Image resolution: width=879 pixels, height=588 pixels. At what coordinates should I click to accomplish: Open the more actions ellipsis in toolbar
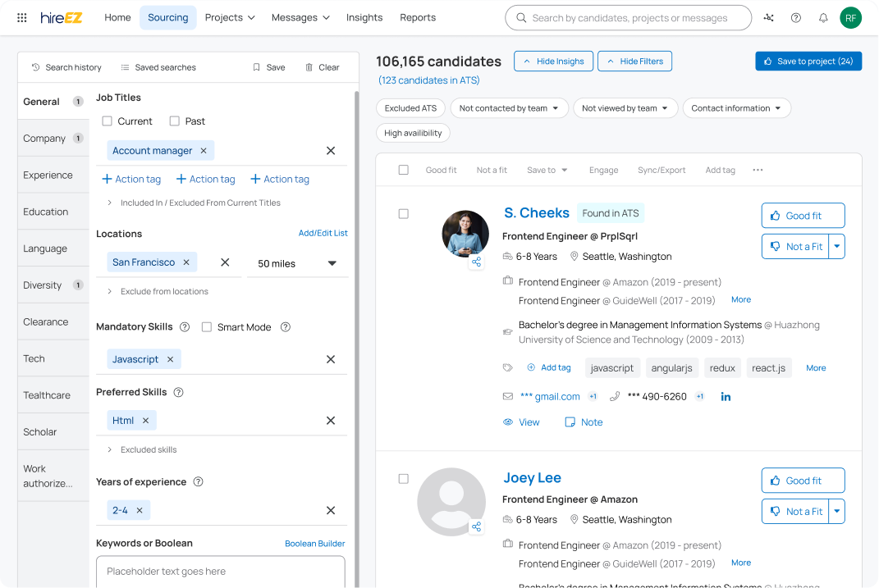coord(758,171)
